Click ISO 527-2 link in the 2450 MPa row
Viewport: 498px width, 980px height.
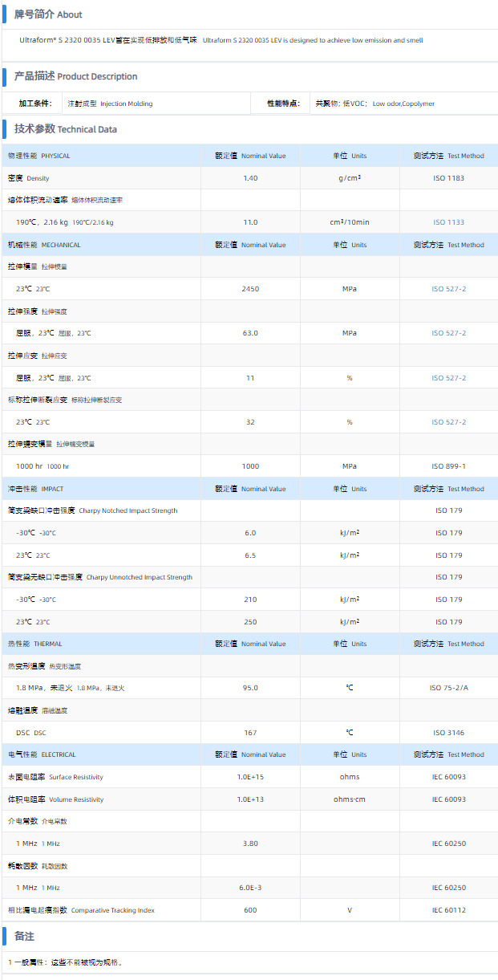click(x=448, y=289)
